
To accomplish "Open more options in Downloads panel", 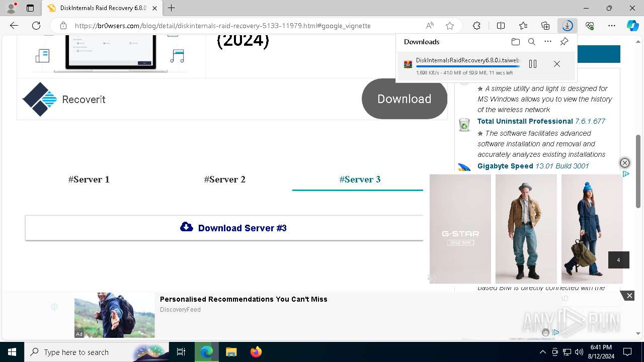I will (548, 42).
